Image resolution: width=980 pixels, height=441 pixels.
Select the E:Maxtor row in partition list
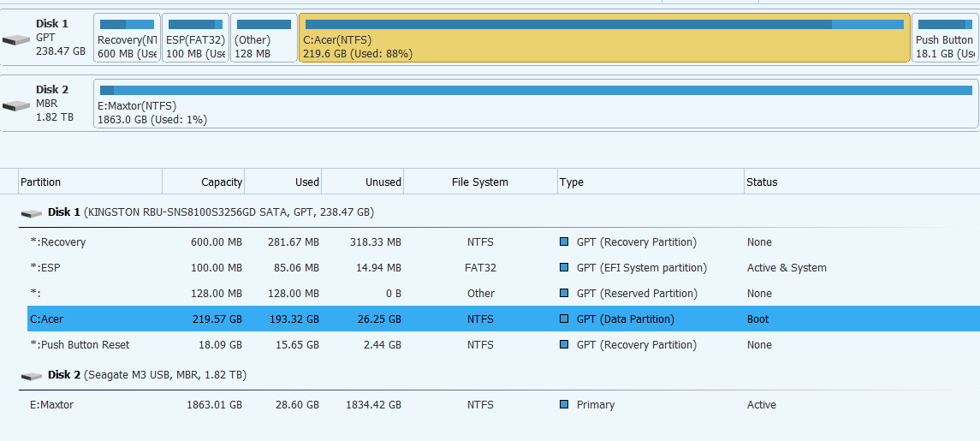tap(51, 405)
